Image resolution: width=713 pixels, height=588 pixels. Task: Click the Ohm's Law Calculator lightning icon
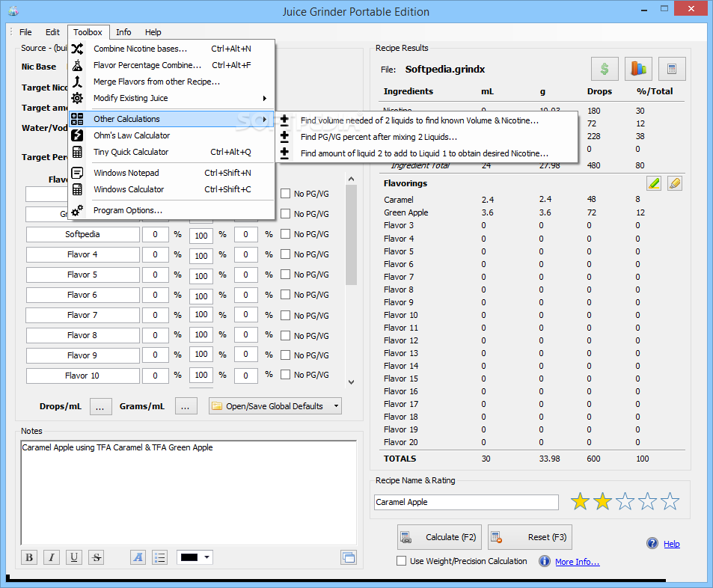tap(77, 135)
